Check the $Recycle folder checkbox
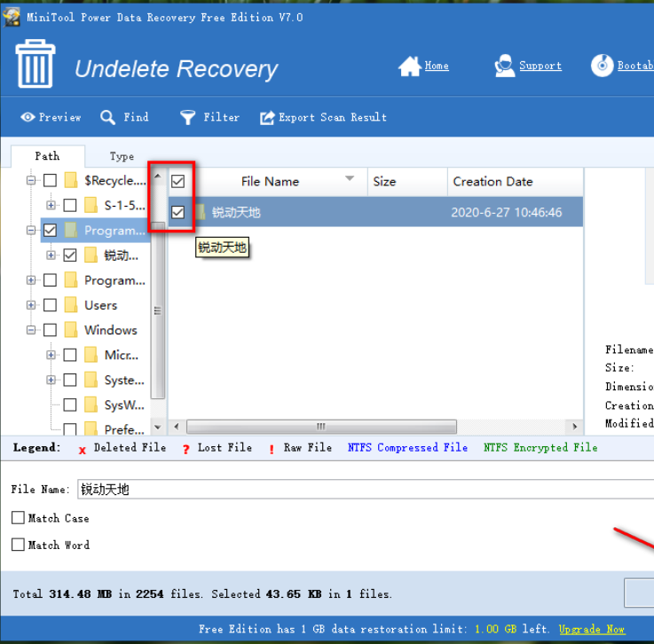This screenshot has height=644, width=654. pos(50,180)
